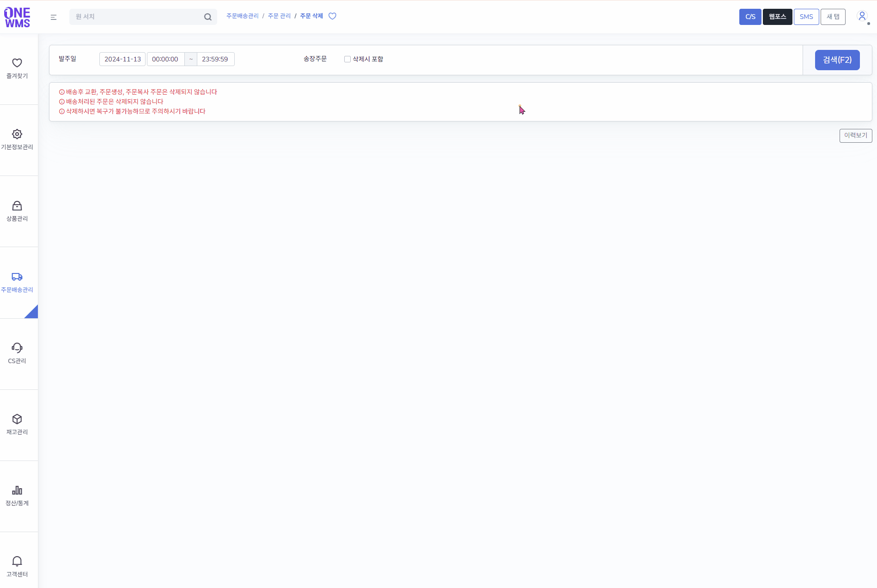The image size is (877, 588).
Task: Click the 새 탭 button
Action: tap(833, 17)
